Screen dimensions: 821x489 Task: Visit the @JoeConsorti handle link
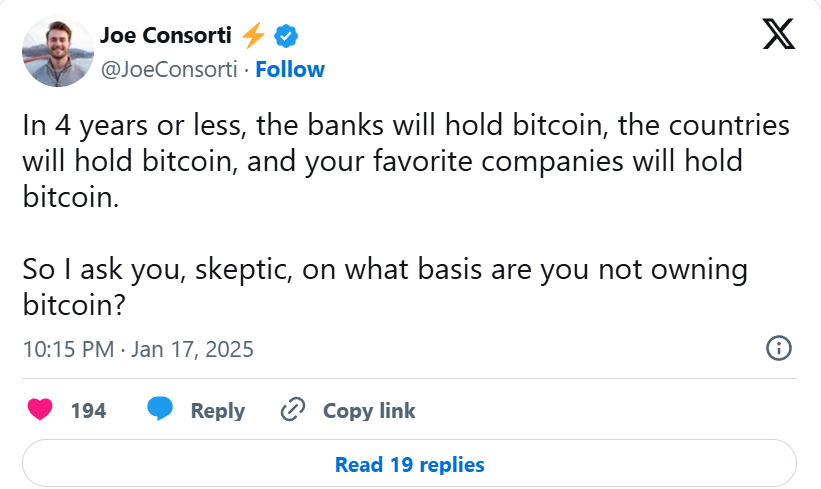point(169,70)
